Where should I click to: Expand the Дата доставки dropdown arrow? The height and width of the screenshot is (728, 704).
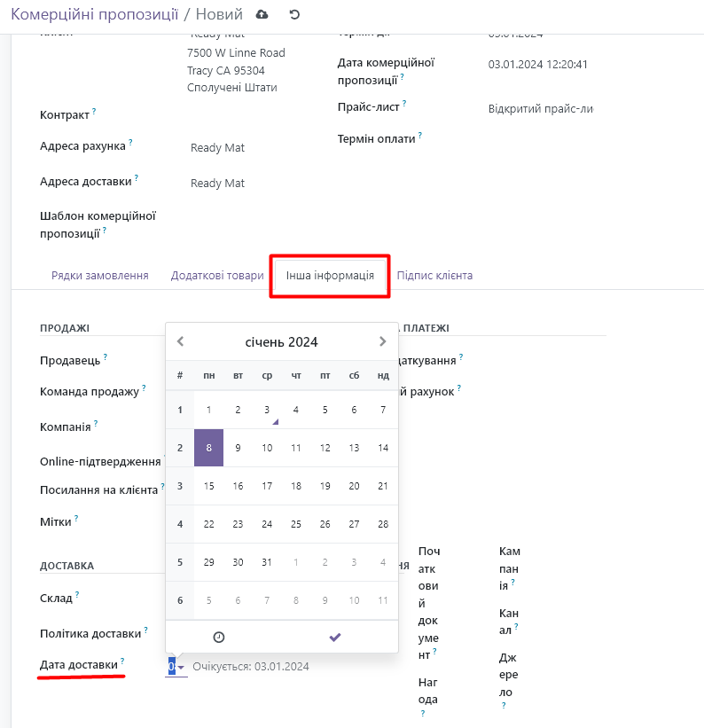(181, 667)
